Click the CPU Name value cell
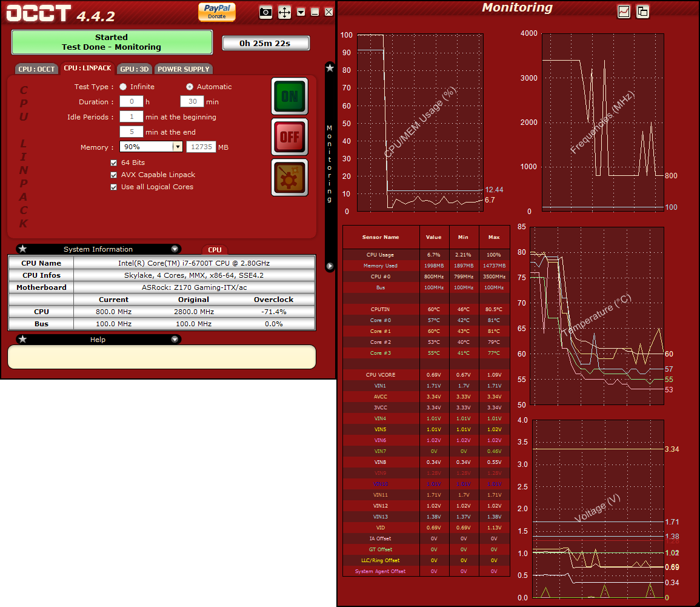700x607 pixels. [x=194, y=263]
